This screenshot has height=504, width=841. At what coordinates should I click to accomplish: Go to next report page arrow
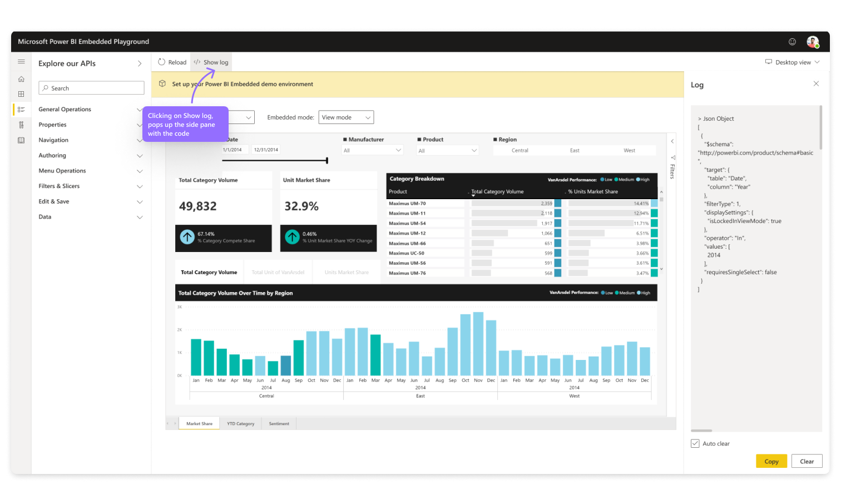point(175,423)
